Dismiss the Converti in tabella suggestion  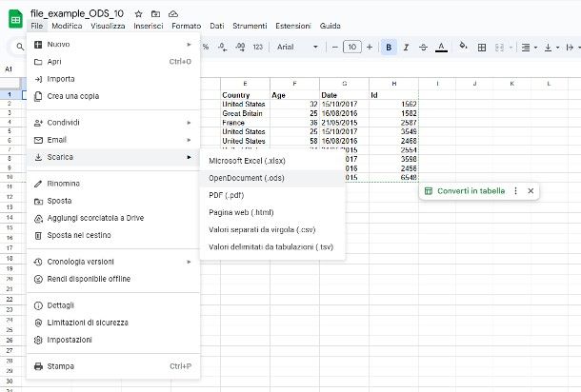point(531,191)
